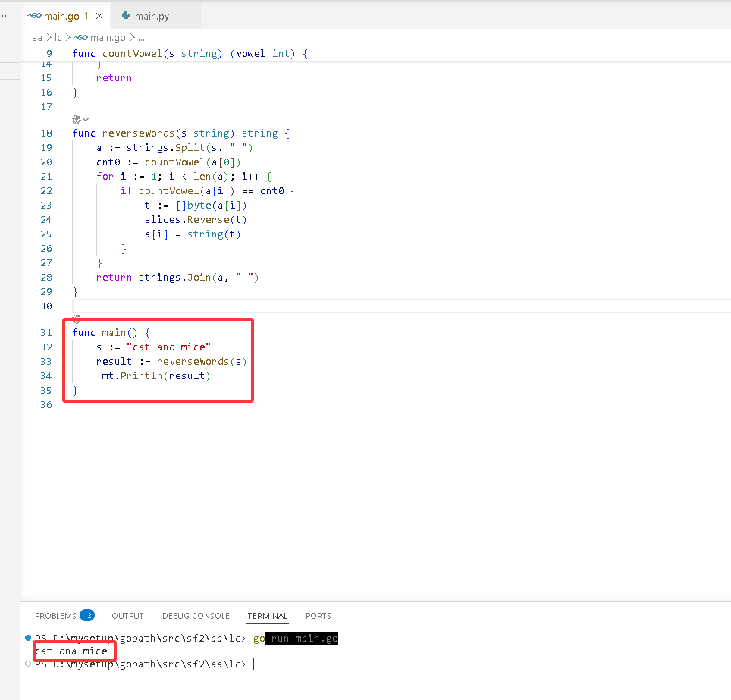Screen dimensions: 731x700
Task: Click 'strings.Split' call on line 19
Action: click(165, 147)
